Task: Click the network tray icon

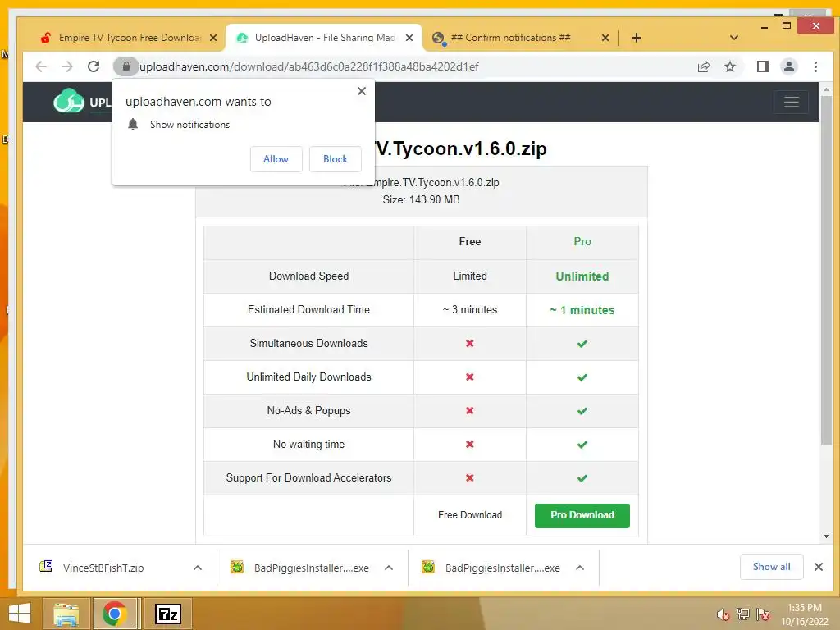Action: tap(743, 614)
